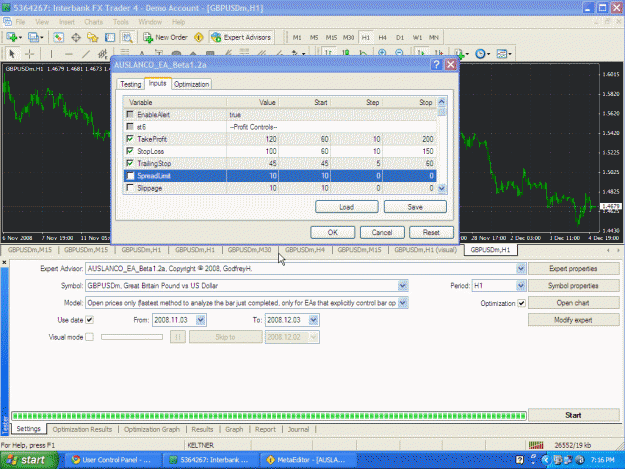
Task: Open the Periods clock icon
Action: 480,53
